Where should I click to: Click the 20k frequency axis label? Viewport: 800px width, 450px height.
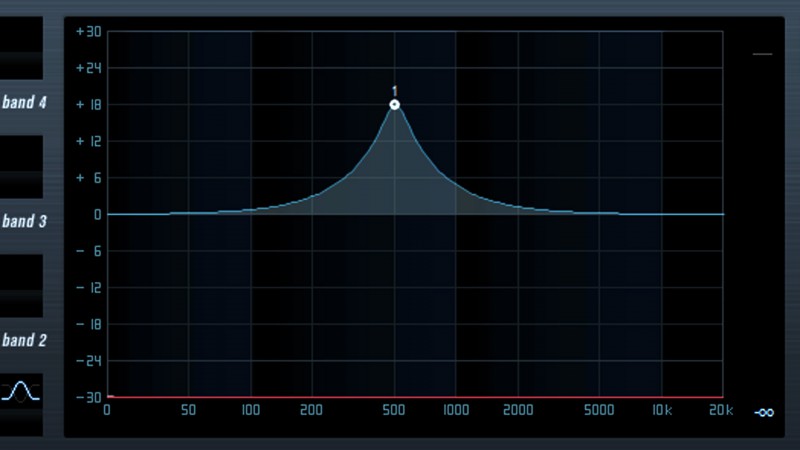(721, 410)
